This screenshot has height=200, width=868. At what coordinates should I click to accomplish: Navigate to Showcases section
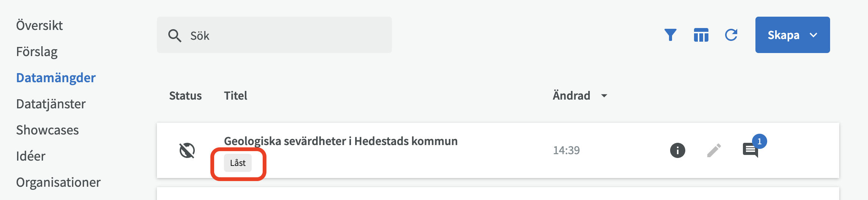click(47, 130)
